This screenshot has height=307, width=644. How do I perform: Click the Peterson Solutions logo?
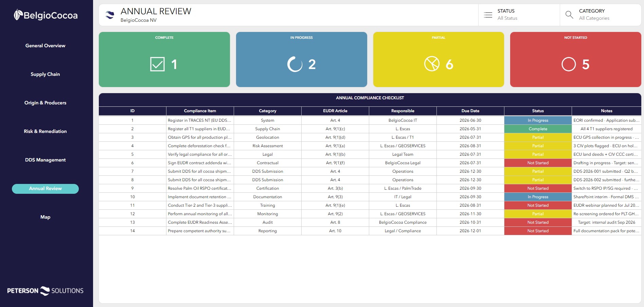pyautogui.click(x=46, y=291)
